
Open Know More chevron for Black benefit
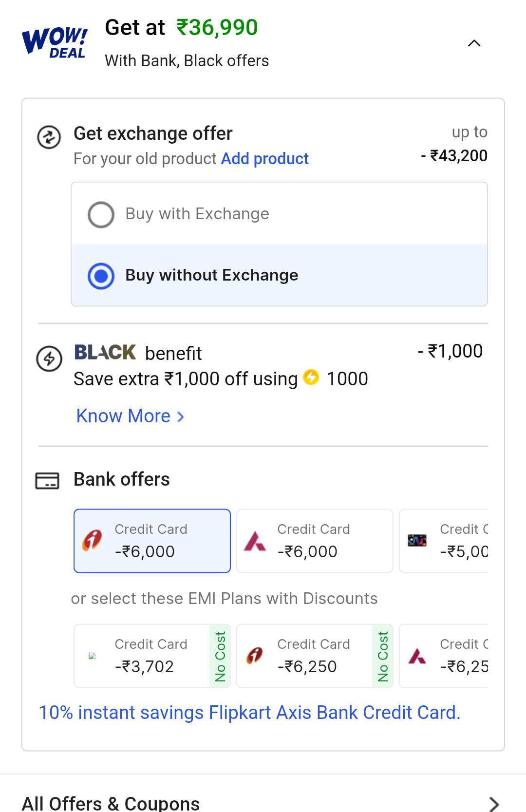click(x=180, y=417)
